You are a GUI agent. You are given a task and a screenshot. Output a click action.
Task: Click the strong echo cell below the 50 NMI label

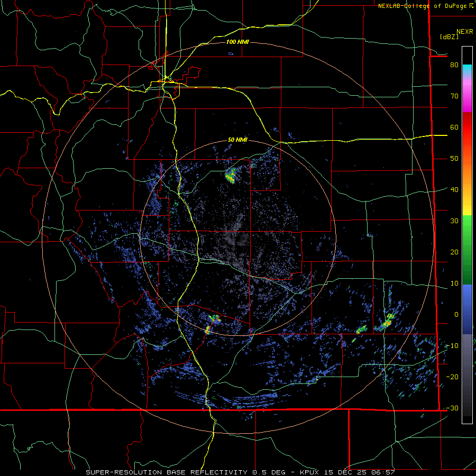point(231,176)
